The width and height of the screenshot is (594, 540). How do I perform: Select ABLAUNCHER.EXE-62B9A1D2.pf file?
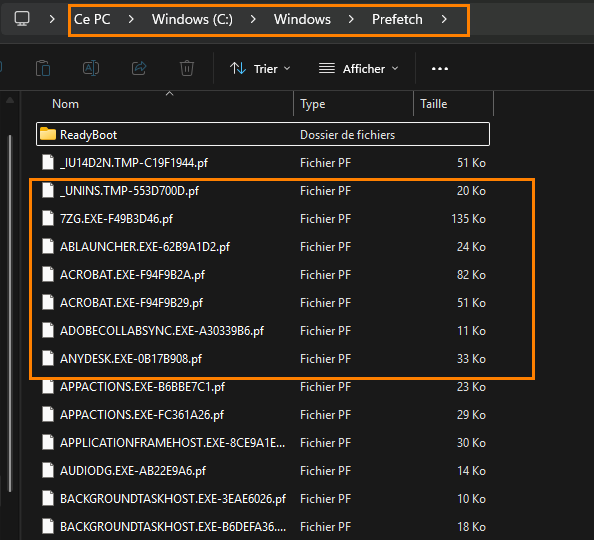coord(263,247)
